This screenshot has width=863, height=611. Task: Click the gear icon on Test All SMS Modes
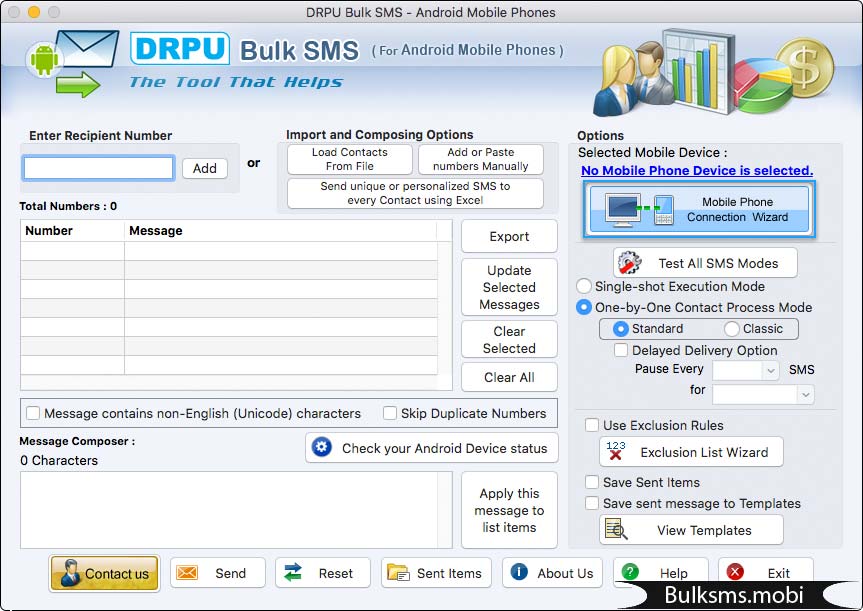click(x=629, y=263)
